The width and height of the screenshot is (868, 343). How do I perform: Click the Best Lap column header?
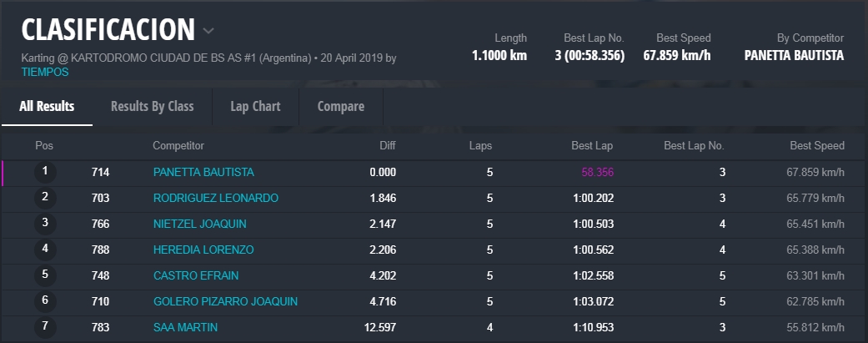591,146
